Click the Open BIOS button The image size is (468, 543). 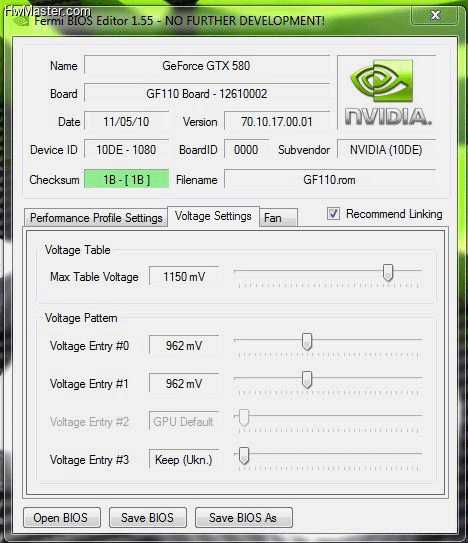[62, 518]
